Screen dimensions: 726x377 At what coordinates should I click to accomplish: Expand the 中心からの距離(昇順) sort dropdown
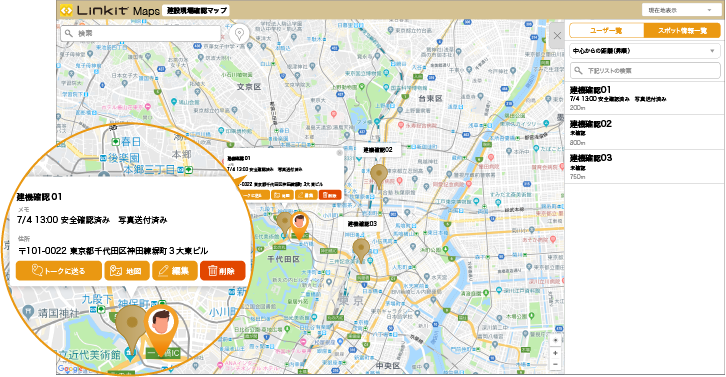[x=645, y=51]
